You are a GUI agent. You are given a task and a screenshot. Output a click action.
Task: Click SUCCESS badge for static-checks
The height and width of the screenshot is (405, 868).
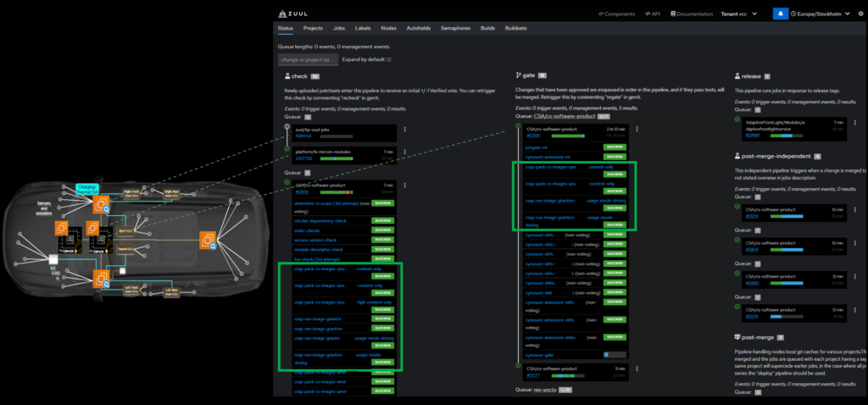tap(382, 230)
